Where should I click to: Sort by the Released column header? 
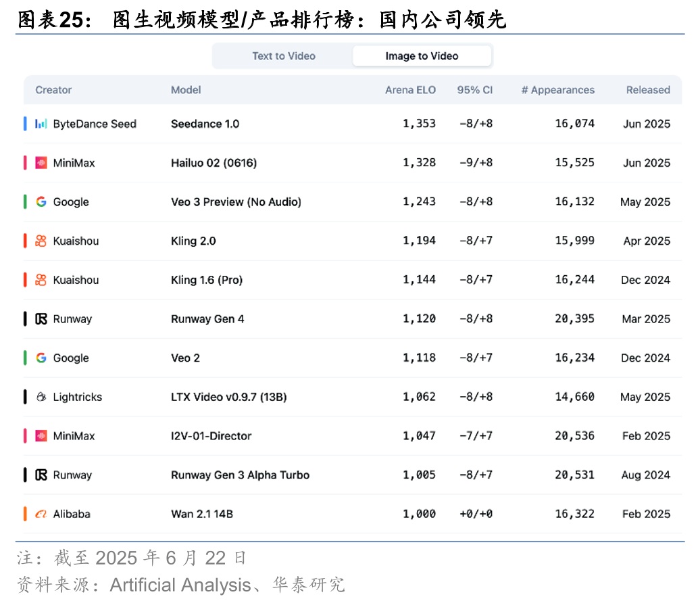click(x=648, y=90)
